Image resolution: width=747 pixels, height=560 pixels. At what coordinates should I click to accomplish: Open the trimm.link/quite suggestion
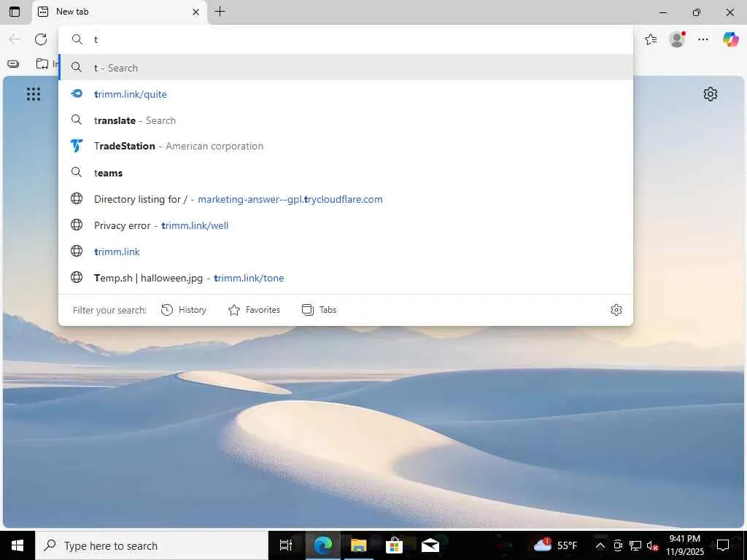click(346, 94)
